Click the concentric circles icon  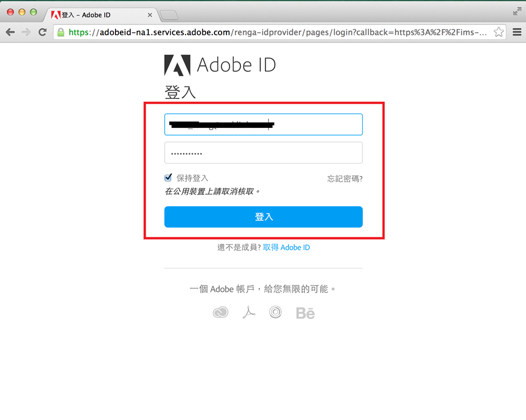coord(275,312)
